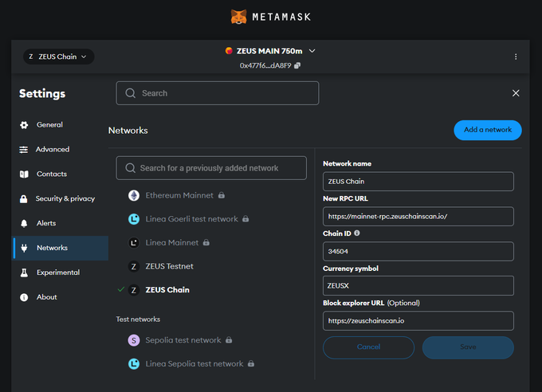Click the Test networks heading text
This screenshot has width=542, height=392.
138,319
